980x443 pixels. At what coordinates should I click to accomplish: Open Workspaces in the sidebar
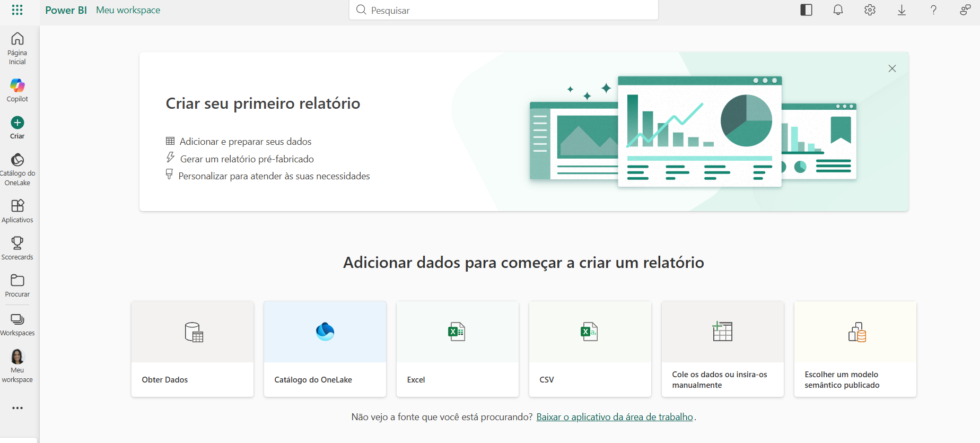[17, 324]
